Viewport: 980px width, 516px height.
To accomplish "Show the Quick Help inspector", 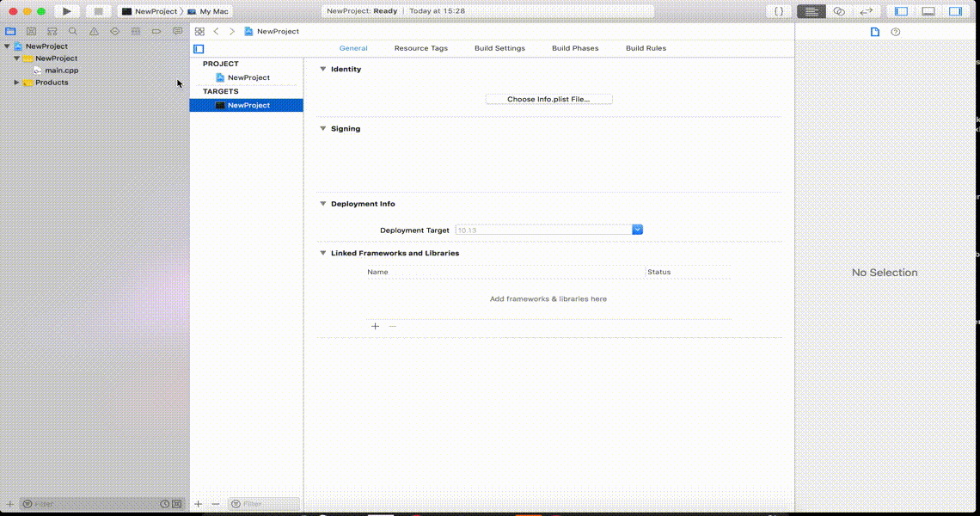I will (896, 32).
